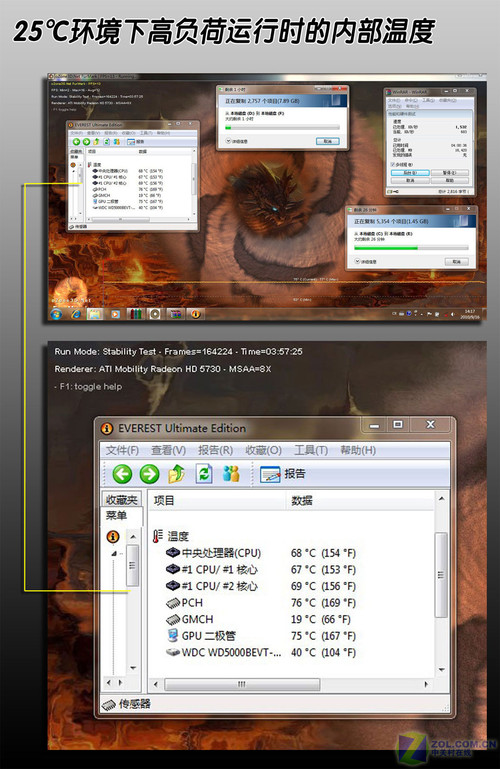500x769 pixels.
Task: Open 报告(R) menu in enlarged EVEREST window
Action: (215, 450)
